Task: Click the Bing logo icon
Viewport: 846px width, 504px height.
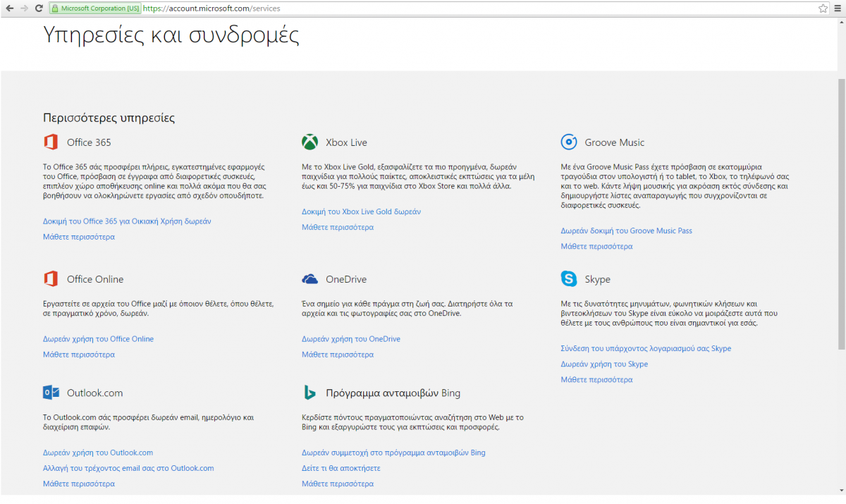Action: (309, 393)
